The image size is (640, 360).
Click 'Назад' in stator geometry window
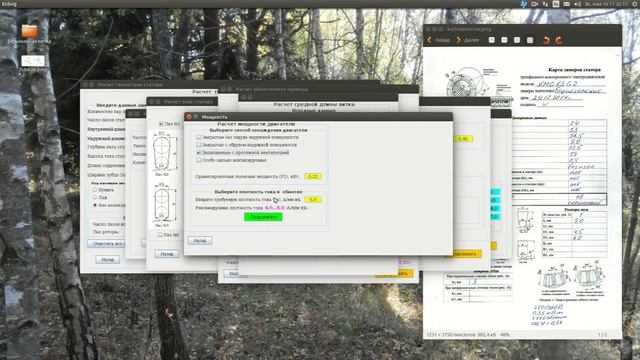pos(108,260)
